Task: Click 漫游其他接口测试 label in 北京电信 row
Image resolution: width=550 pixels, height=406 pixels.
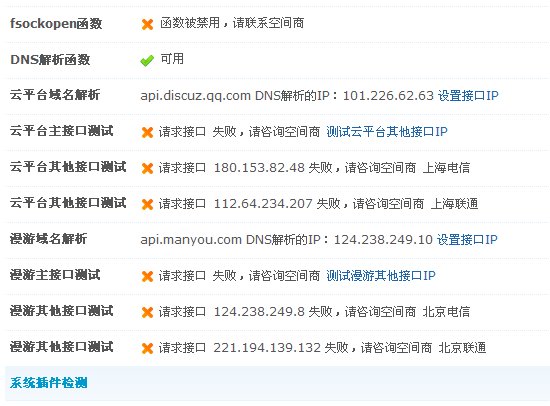Action: point(61,311)
